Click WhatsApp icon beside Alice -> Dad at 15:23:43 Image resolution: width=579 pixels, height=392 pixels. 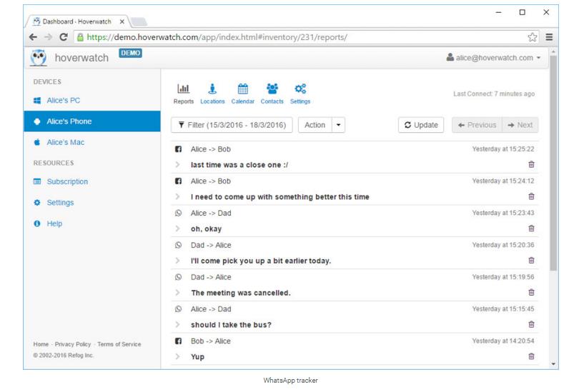[x=179, y=213]
